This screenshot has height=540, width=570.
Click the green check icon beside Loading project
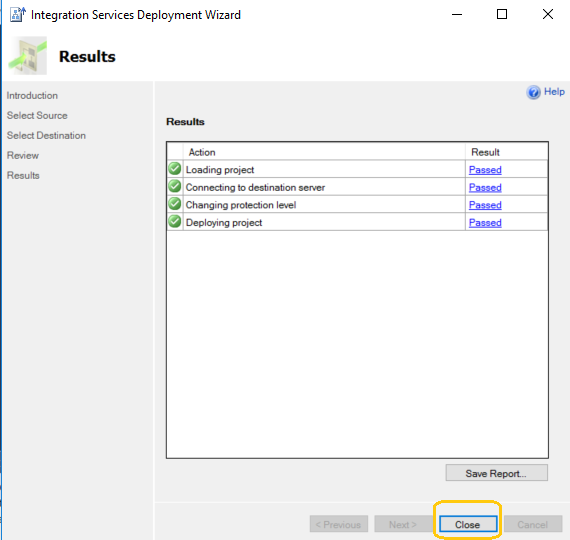[x=175, y=169]
